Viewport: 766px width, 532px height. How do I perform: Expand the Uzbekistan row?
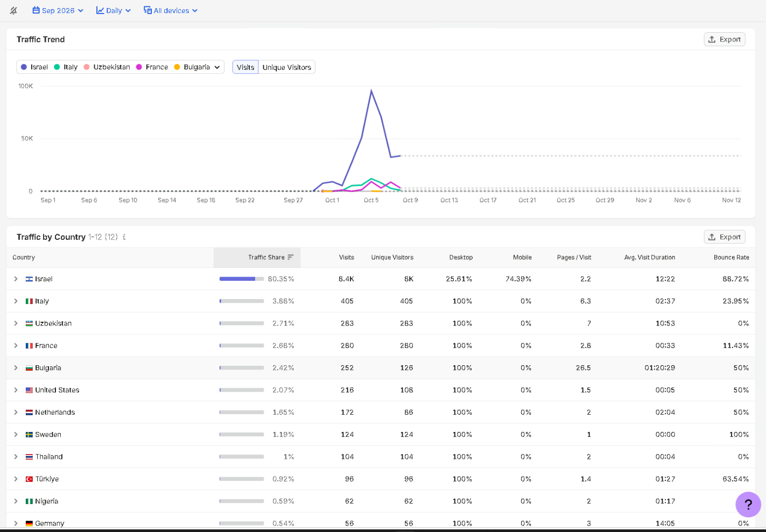pyautogui.click(x=16, y=323)
